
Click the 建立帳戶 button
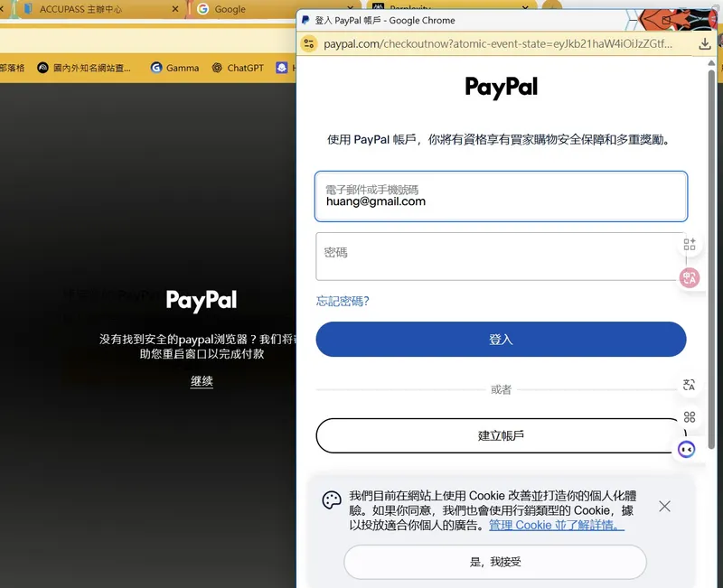click(x=502, y=435)
